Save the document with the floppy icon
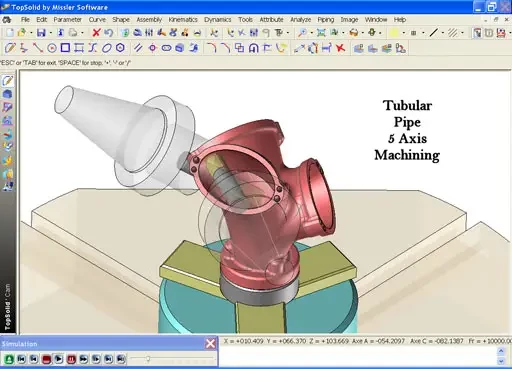Image resolution: width=512 pixels, height=369 pixels. [41, 33]
